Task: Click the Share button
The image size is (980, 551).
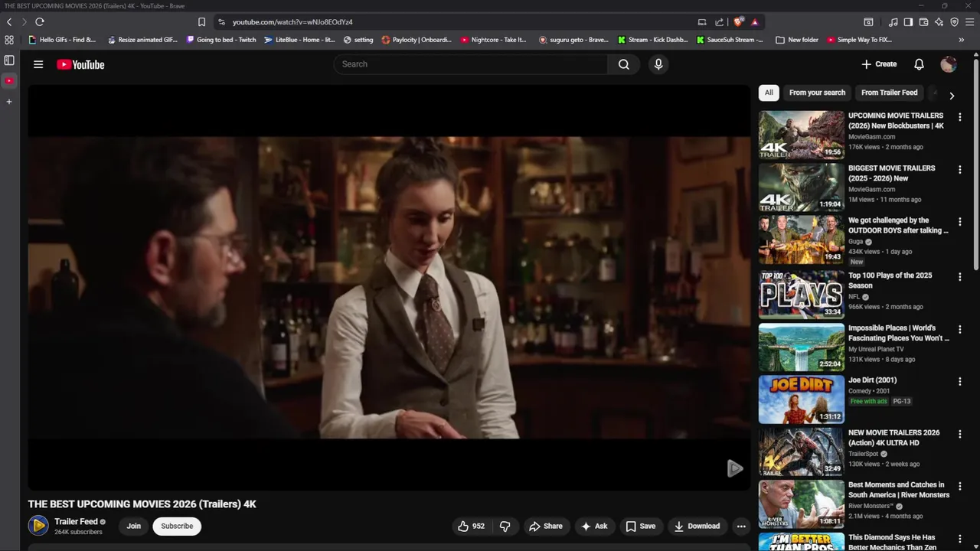Action: point(546,526)
